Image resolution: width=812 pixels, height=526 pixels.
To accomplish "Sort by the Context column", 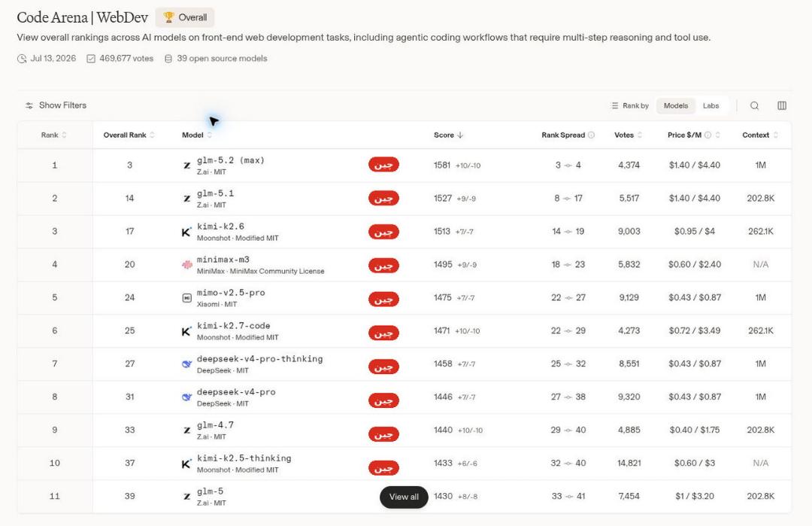I will click(x=760, y=135).
